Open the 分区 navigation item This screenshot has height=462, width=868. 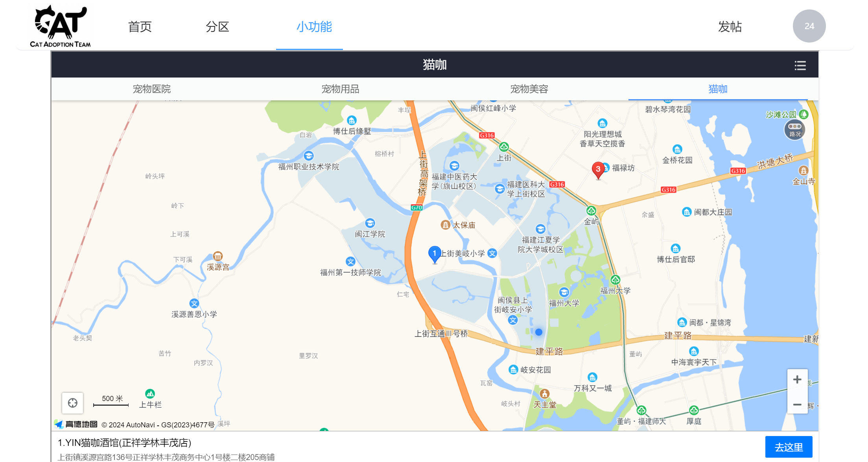[217, 27]
